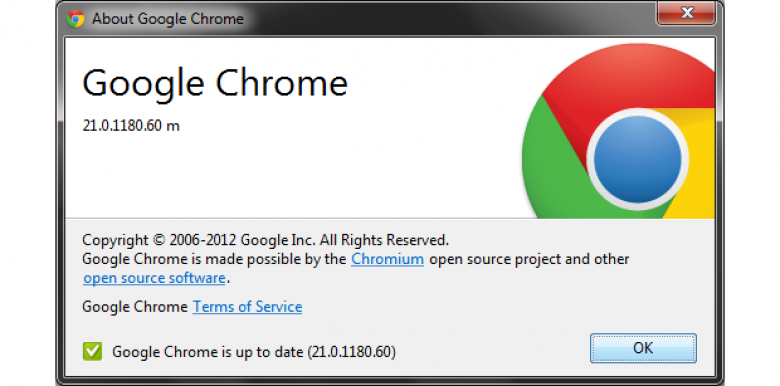780x386 pixels.
Task: Click the large Google Chrome heading
Action: point(215,83)
